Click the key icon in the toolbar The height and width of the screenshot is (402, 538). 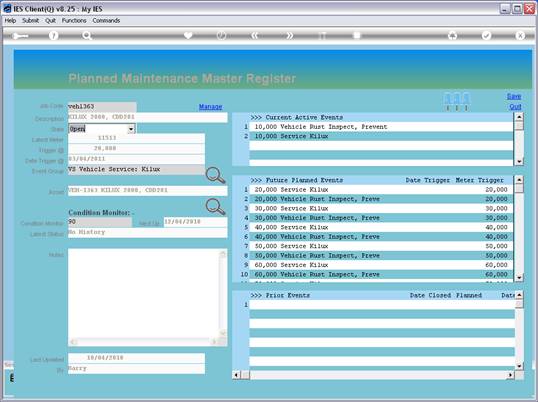[20, 36]
